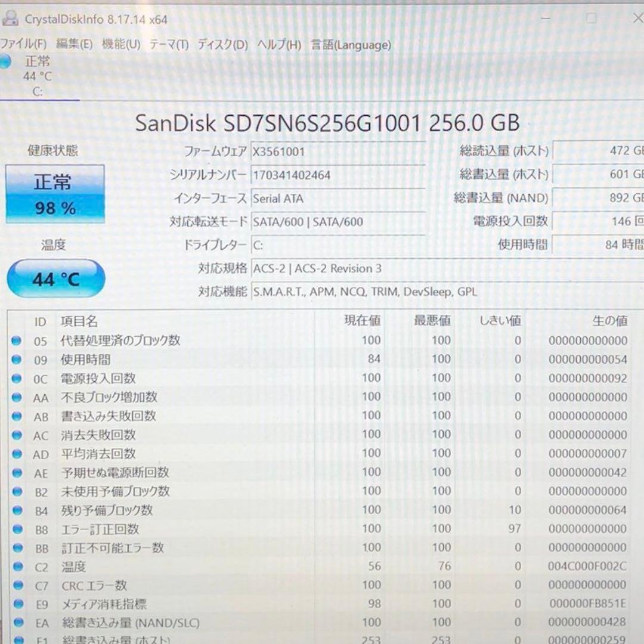The height and width of the screenshot is (644, 644).
Task: Click status dot for row C7 CRC エラー数
Action: click(18, 586)
